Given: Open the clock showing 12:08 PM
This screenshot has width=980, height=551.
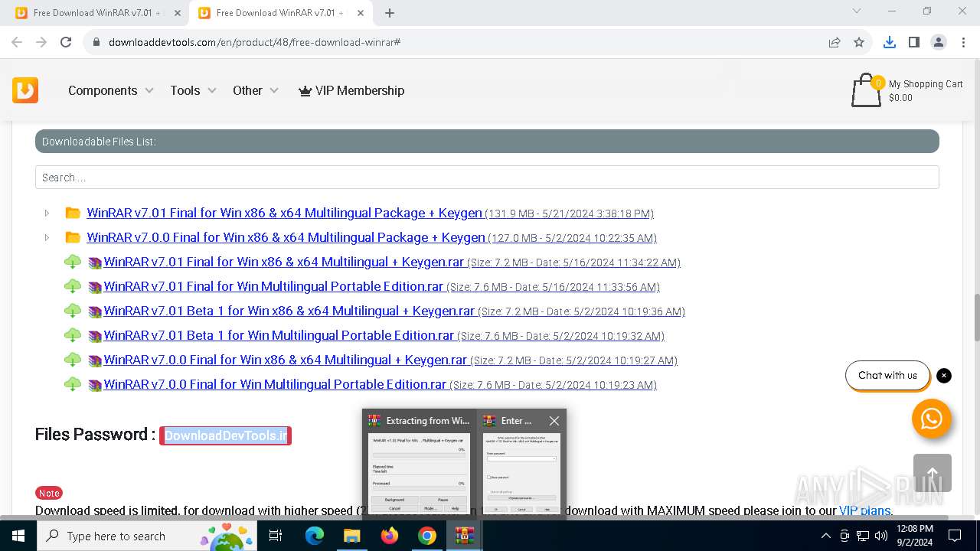Looking at the screenshot, I should [914, 536].
